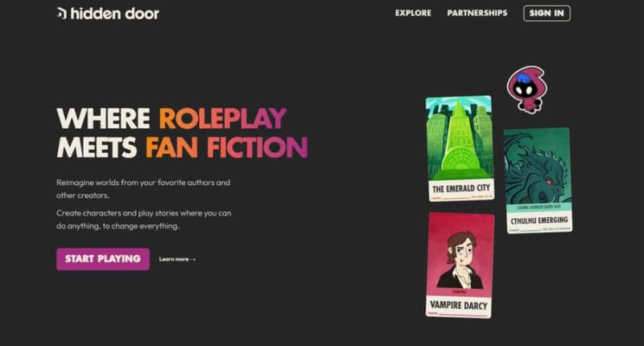Follow the Learn more link

click(174, 259)
